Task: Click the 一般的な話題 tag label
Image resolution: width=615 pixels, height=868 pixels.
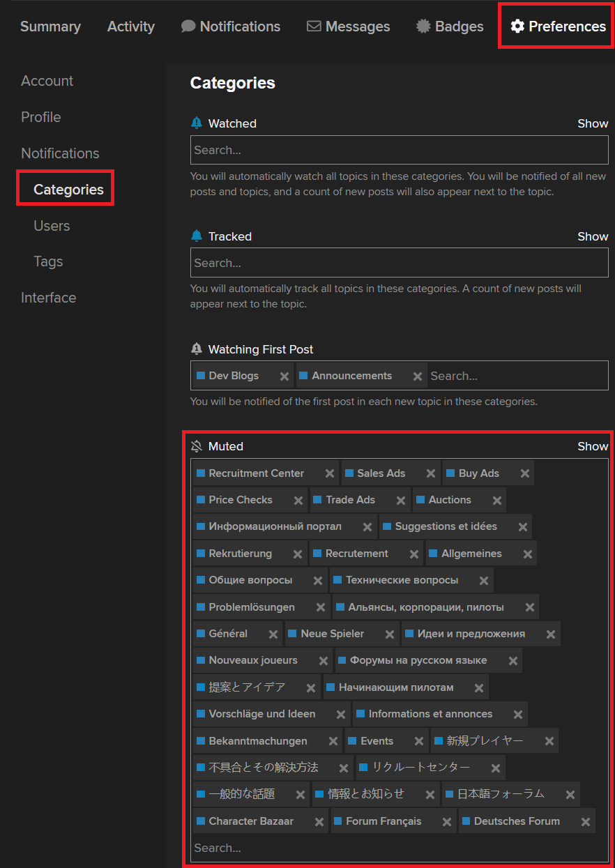Action: click(x=242, y=793)
